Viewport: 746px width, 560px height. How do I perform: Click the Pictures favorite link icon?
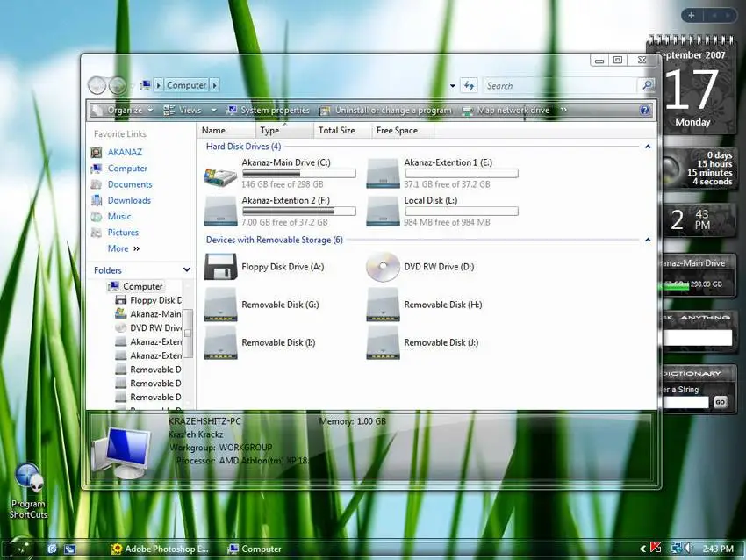tap(97, 233)
